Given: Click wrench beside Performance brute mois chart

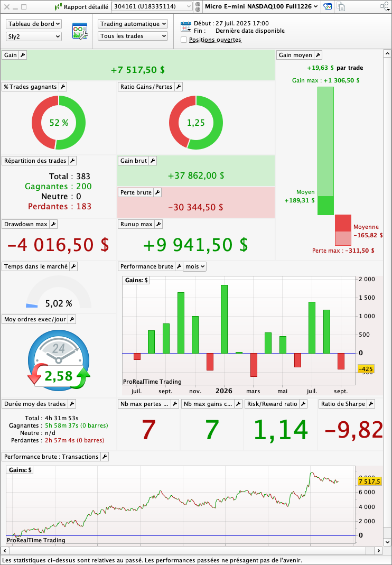Looking at the screenshot, I should point(179,266).
